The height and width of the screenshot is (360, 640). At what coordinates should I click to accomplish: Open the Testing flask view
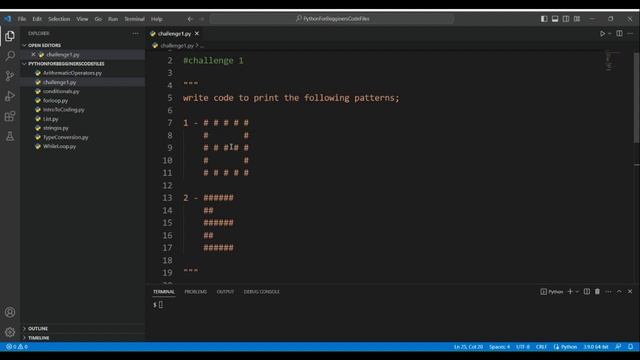pos(10,136)
